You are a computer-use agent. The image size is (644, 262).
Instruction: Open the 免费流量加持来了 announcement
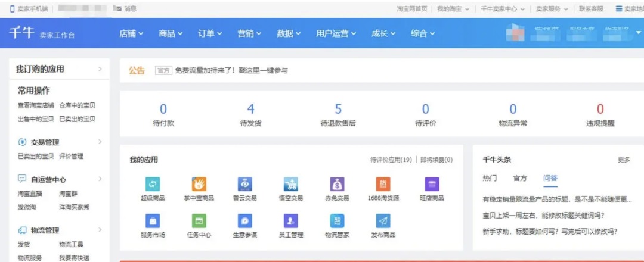[x=231, y=70]
